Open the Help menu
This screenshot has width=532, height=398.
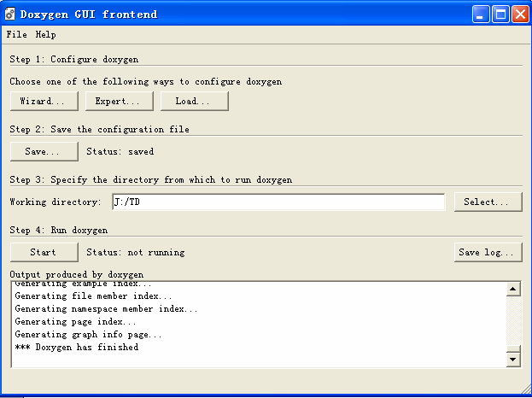[x=46, y=35]
